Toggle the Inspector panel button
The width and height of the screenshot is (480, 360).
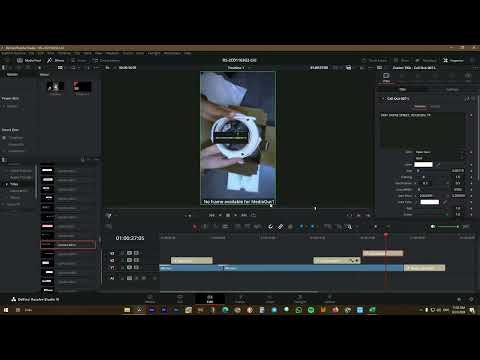453,60
